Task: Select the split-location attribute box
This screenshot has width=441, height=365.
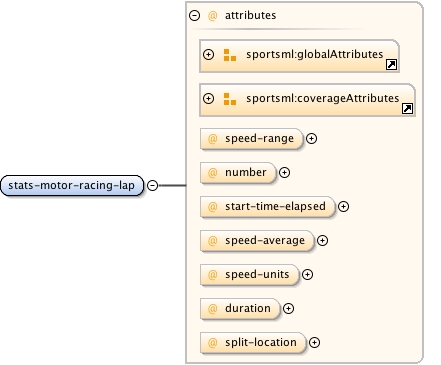Action: [253, 343]
